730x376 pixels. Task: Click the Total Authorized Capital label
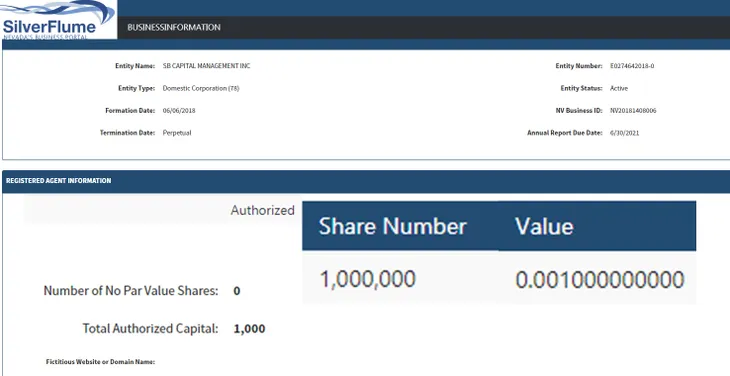(150, 329)
